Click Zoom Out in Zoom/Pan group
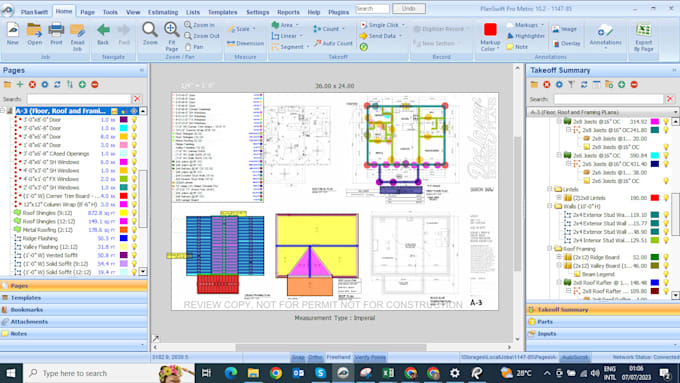The image size is (680, 383). click(202, 36)
